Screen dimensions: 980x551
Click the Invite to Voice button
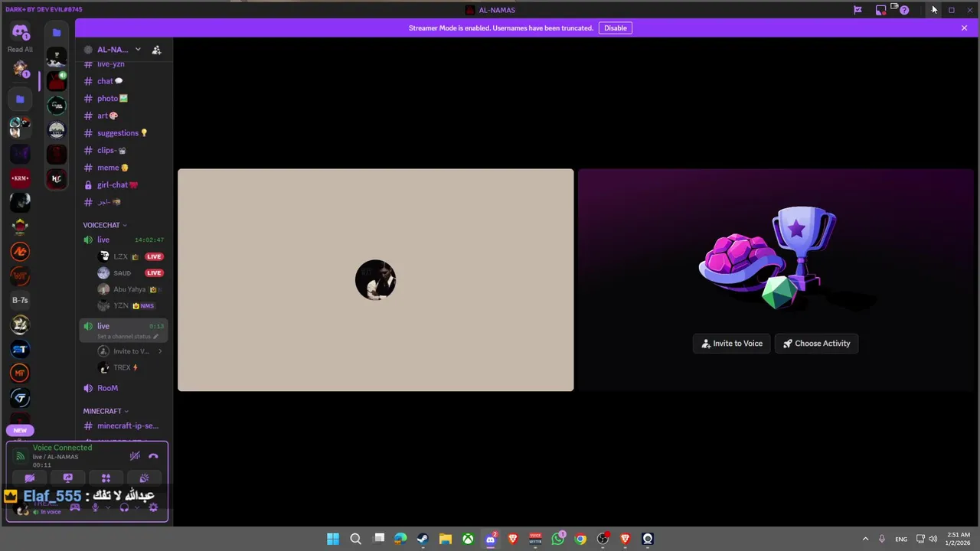click(x=731, y=344)
